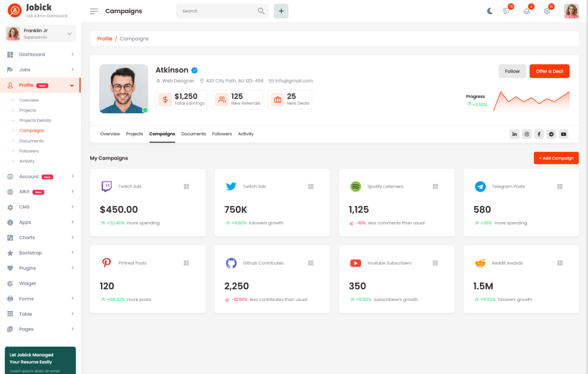
Task: Click the Profile breadcrumb link
Action: tap(105, 39)
